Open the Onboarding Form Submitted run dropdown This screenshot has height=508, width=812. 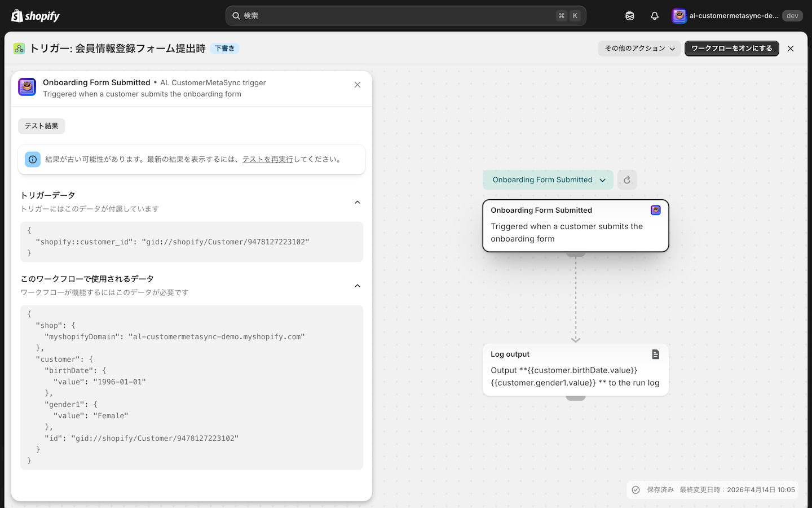click(548, 180)
